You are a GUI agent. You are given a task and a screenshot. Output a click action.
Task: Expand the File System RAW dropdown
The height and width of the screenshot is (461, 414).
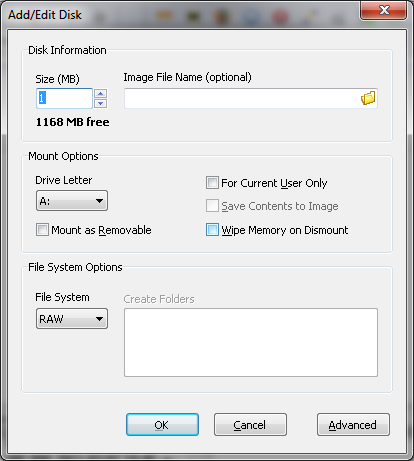(72, 319)
